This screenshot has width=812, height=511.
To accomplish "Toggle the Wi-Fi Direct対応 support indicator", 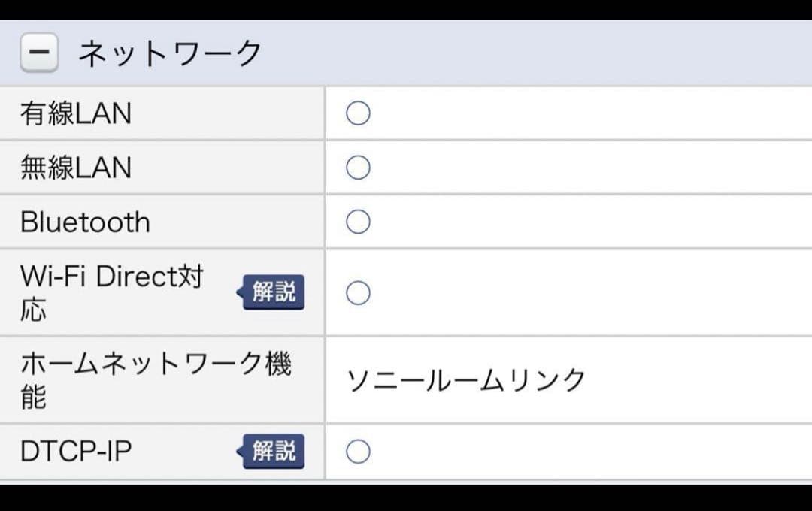I will click(358, 292).
